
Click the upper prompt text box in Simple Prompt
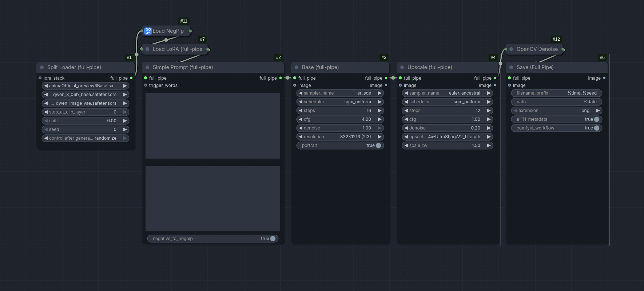click(x=213, y=126)
